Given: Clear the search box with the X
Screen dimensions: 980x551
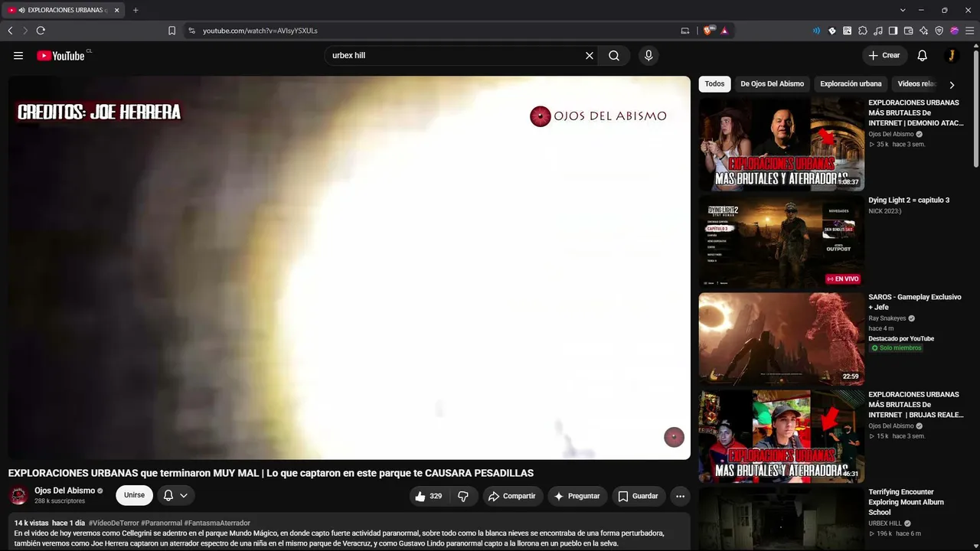Looking at the screenshot, I should tap(590, 55).
